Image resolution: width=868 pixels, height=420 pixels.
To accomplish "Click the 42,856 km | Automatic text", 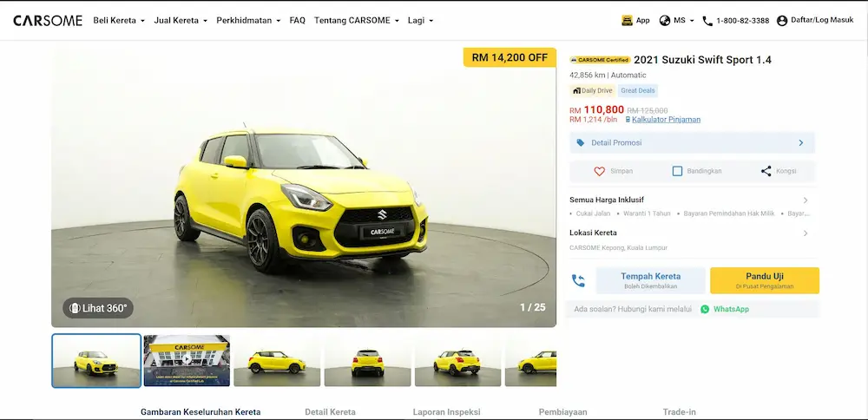I will [x=608, y=75].
